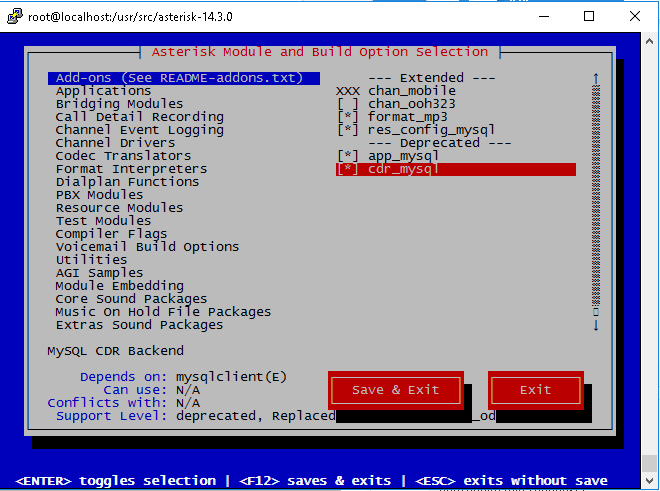This screenshot has height=491, width=660.
Task: Click the window title root@localhost path
Action: click(x=130, y=17)
